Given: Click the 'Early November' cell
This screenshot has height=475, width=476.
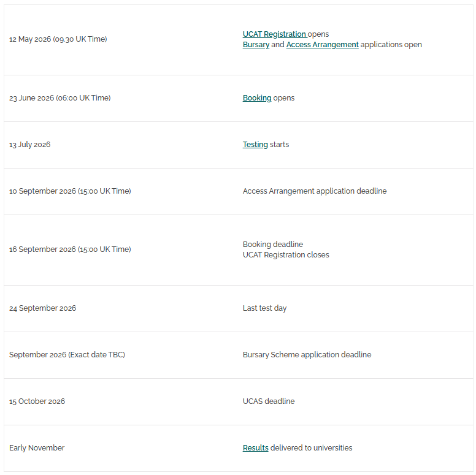Looking at the screenshot, I should click(37, 448).
